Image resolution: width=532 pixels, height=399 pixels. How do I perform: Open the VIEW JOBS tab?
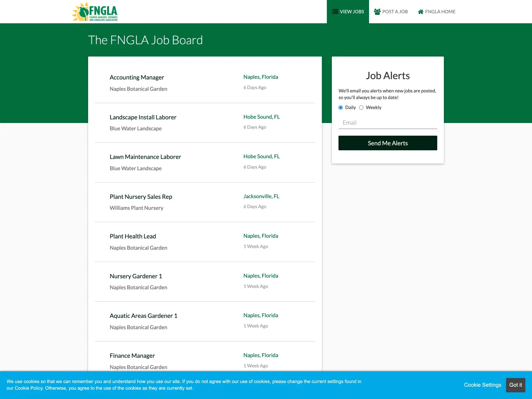click(348, 12)
